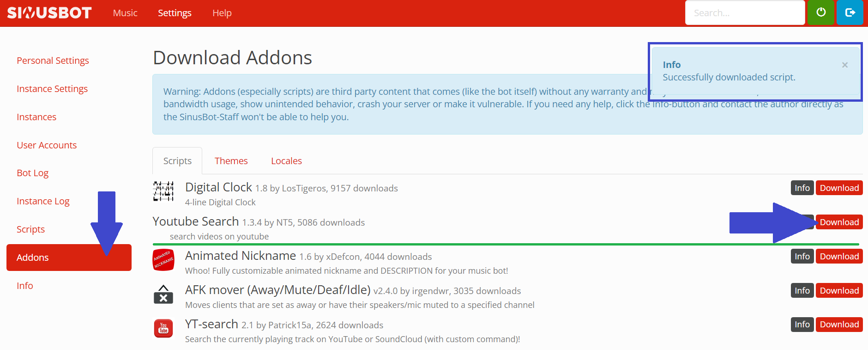Download the Digital Clock script
Image resolution: width=868 pixels, height=350 pixels.
(x=839, y=188)
